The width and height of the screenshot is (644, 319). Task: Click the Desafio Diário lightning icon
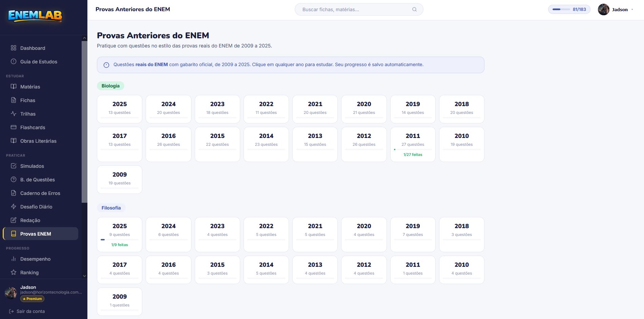tap(14, 206)
